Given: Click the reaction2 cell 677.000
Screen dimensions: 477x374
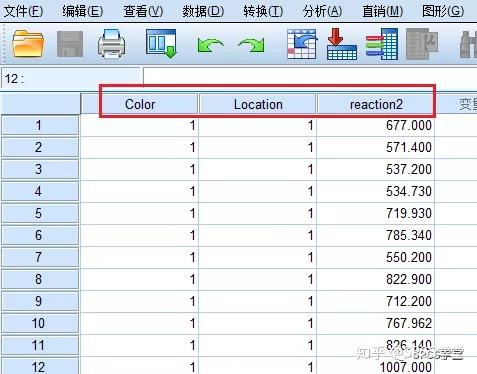Looking at the screenshot, I should [376, 125].
